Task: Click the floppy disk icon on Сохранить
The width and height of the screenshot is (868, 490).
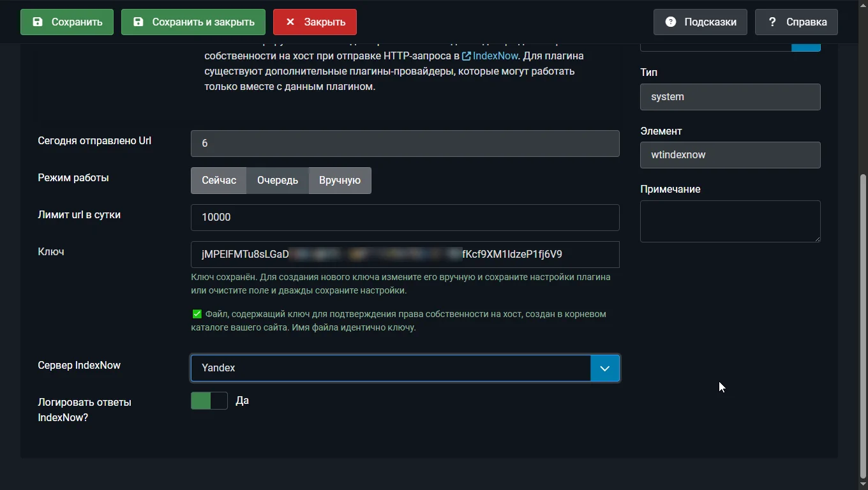Action: click(x=38, y=22)
